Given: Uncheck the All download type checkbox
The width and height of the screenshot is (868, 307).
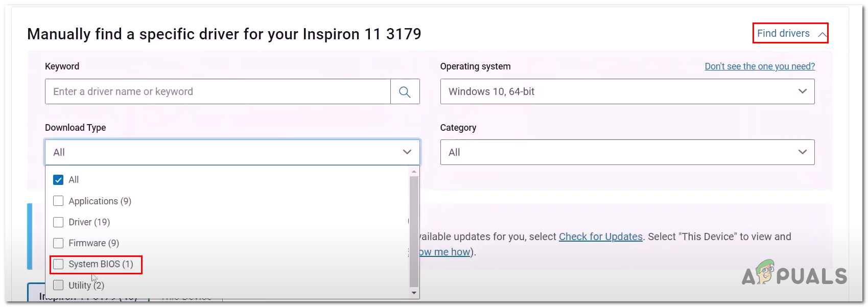Looking at the screenshot, I should coord(59,180).
